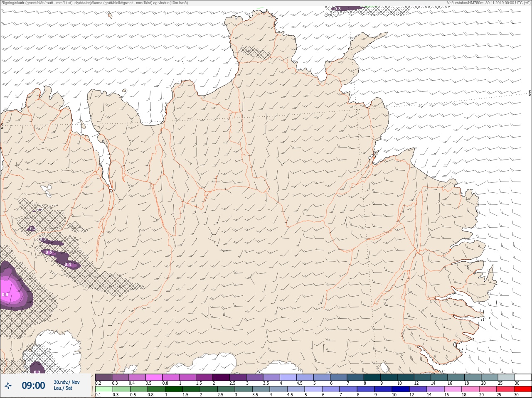The width and height of the screenshot is (532, 398).
Task: Select upper legend swatch between 25 and 30
Action: coord(506,377)
